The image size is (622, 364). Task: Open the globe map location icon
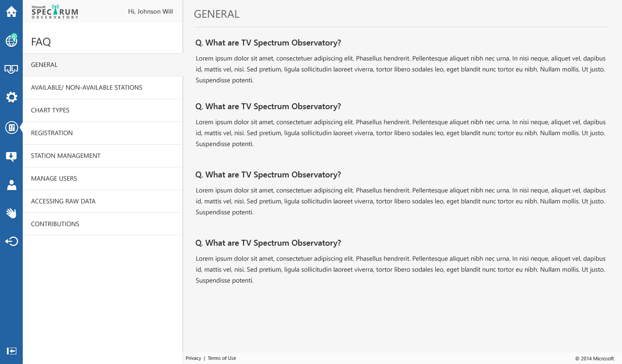point(11,40)
